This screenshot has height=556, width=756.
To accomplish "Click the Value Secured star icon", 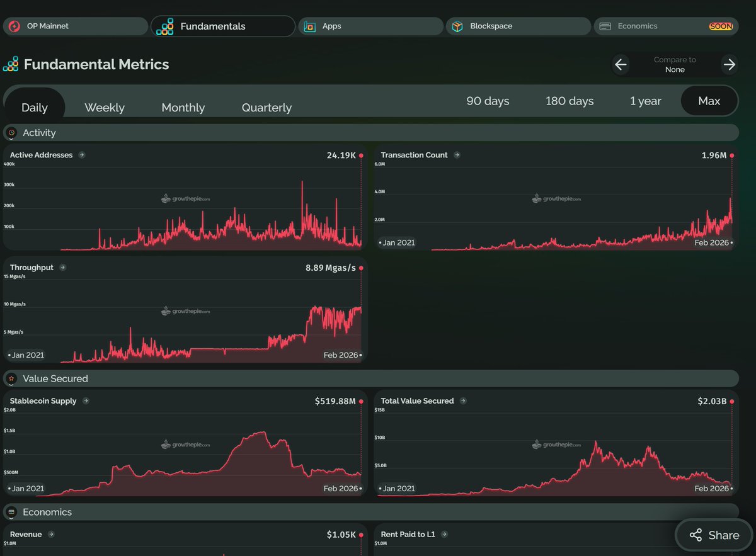I will coord(11,378).
